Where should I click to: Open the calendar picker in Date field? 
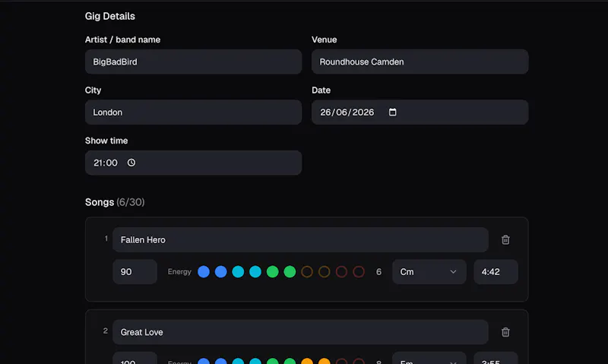tap(392, 112)
